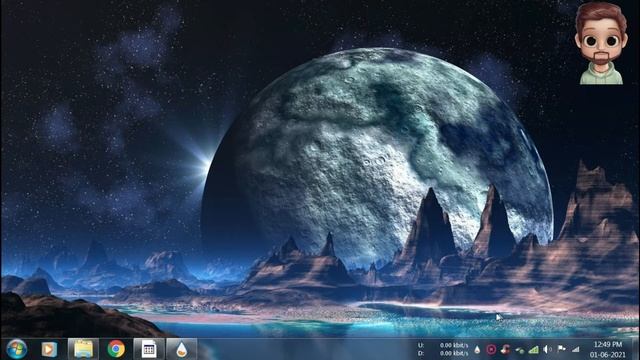The width and height of the screenshot is (640, 360).
Task: Launch Windows Media Player from taskbar
Action: [49, 349]
